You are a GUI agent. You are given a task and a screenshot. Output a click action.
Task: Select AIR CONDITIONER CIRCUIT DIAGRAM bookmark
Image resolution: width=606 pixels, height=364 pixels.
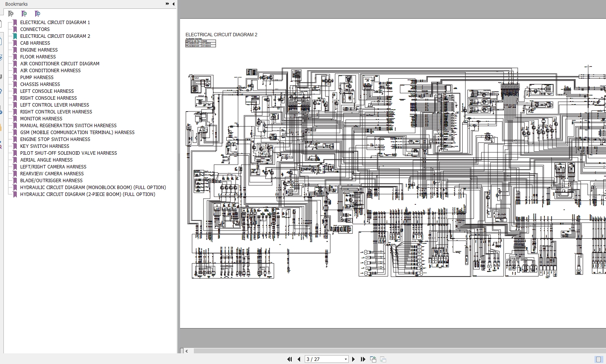pyautogui.click(x=60, y=63)
